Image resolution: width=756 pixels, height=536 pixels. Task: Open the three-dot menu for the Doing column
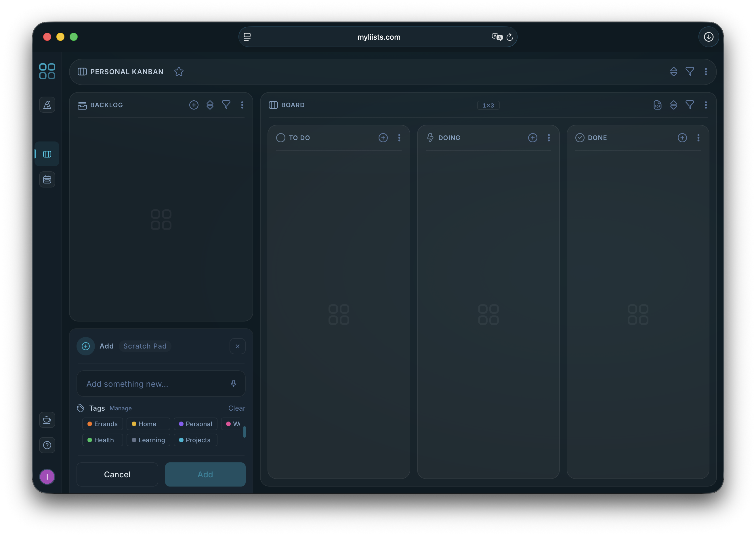click(549, 138)
